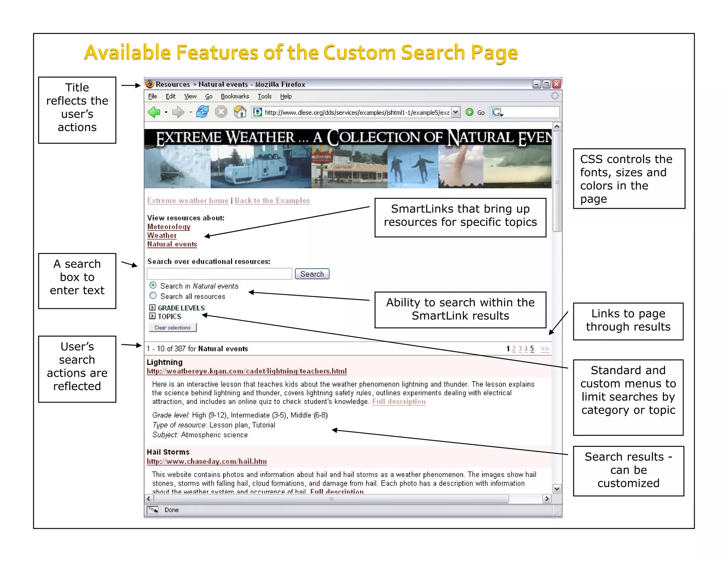Viewport: 728px width, 562px height.
Task: Select the Search in Natural events radio button
Action: coord(153,285)
